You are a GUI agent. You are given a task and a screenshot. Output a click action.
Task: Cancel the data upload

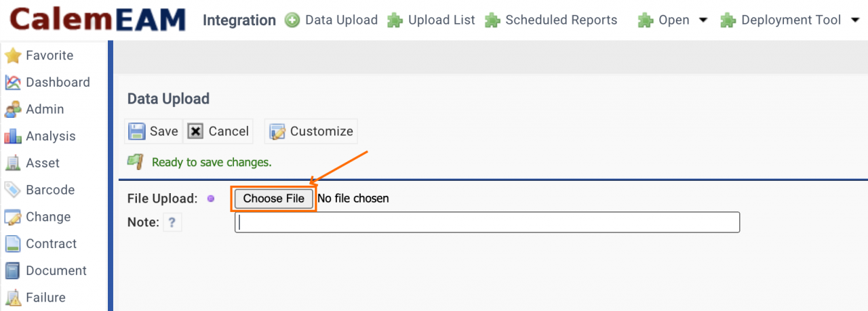click(x=218, y=131)
